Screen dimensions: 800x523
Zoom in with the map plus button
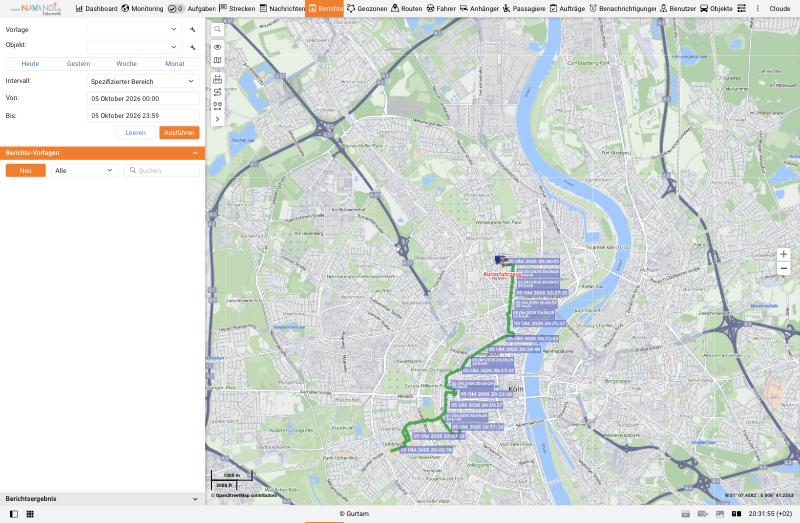coord(783,254)
